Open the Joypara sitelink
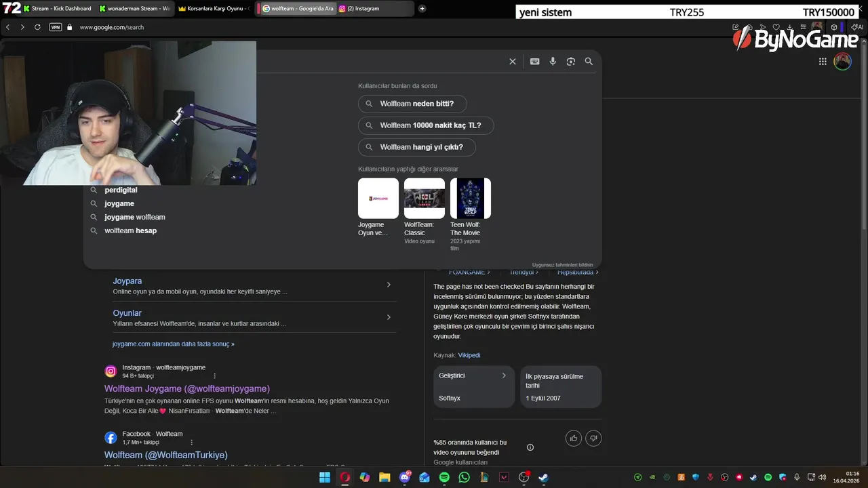The image size is (868, 488). pos(127,281)
